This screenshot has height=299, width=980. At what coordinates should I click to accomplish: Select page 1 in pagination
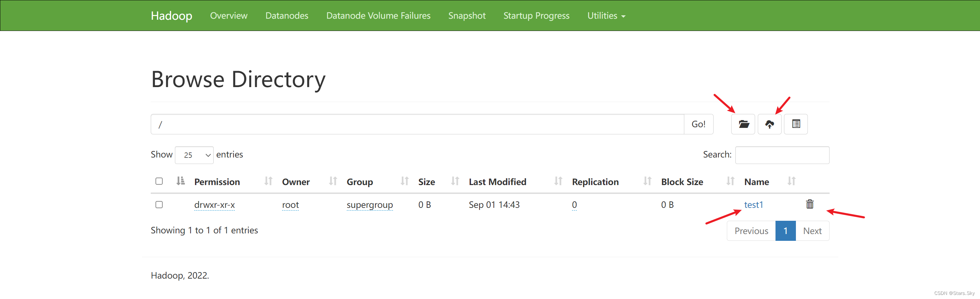tap(785, 231)
